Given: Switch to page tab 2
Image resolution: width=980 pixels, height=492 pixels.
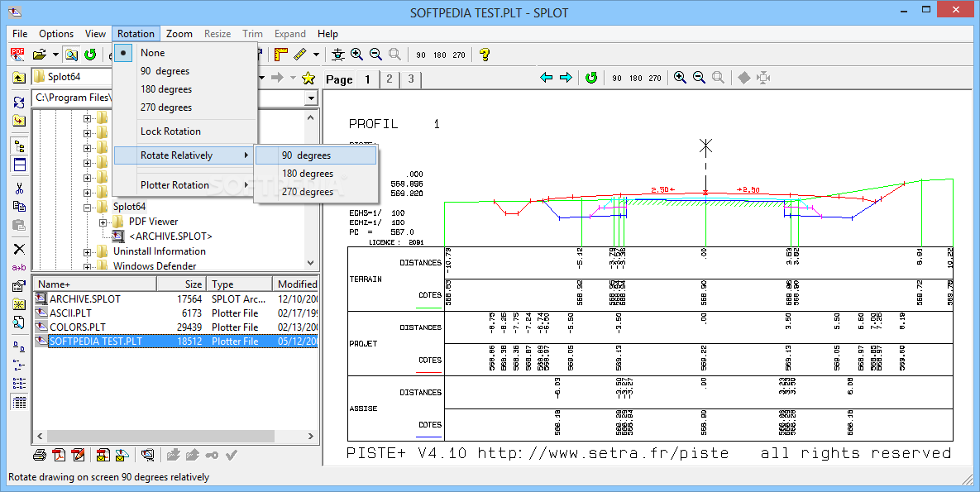Looking at the screenshot, I should (x=390, y=79).
